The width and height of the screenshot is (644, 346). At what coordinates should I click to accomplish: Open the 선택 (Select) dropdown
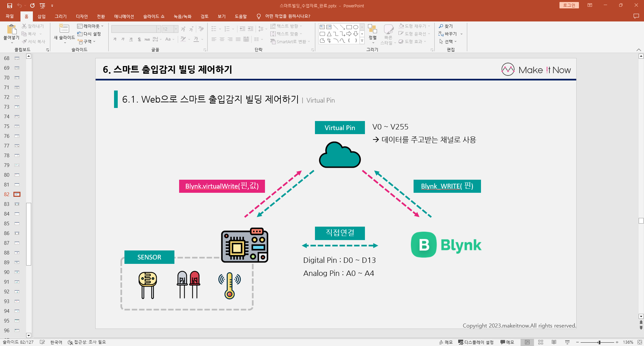[x=448, y=42]
